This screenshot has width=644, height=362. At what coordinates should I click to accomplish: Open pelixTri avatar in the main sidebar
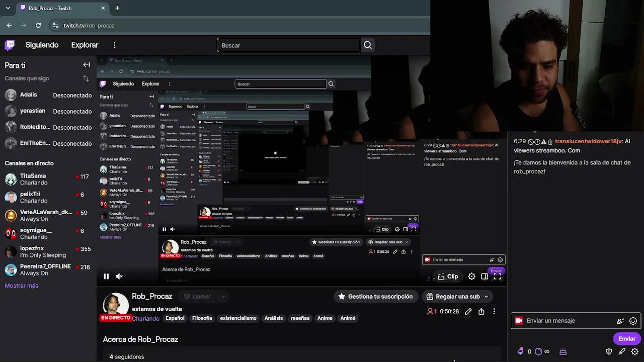(11, 198)
